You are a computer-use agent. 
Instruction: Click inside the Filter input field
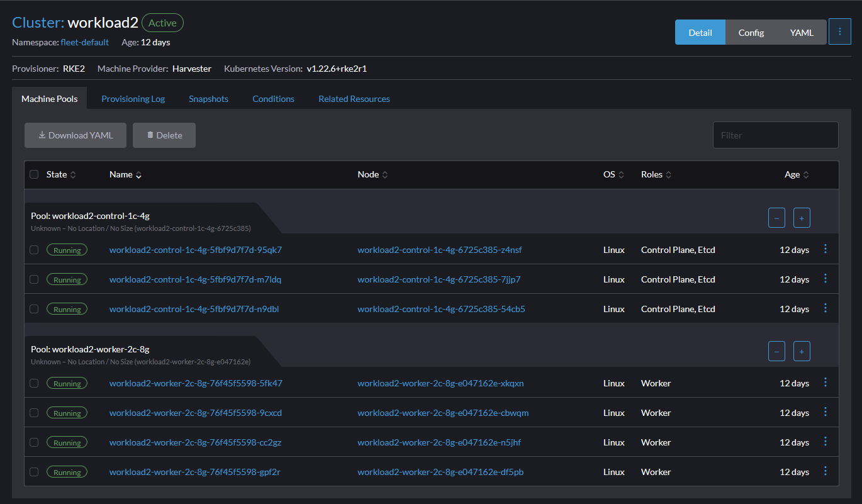tap(775, 135)
